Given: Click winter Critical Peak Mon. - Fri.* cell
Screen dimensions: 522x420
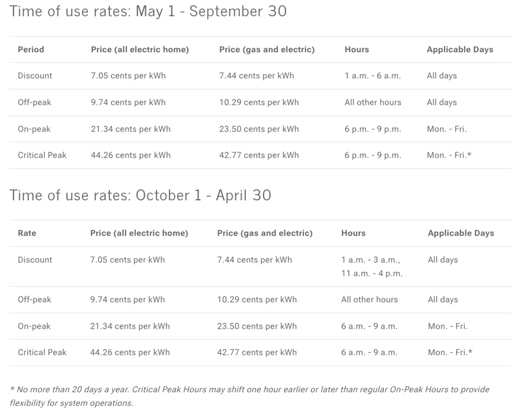Looking at the screenshot, I should [450, 353].
